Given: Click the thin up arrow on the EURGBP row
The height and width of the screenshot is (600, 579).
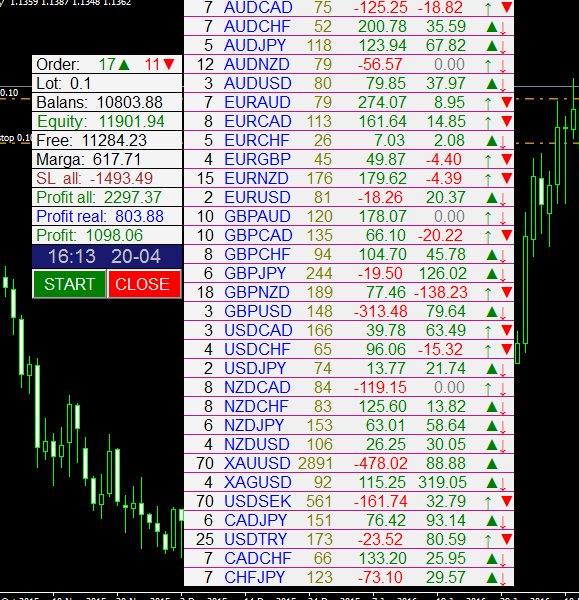Looking at the screenshot, I should [488, 160].
